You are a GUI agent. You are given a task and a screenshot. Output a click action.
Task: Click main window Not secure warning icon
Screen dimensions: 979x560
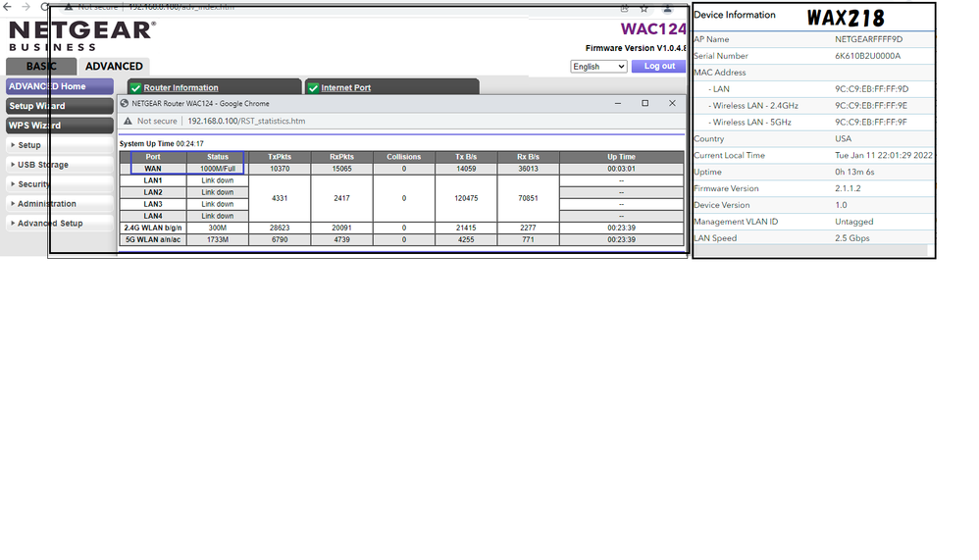[x=69, y=8]
